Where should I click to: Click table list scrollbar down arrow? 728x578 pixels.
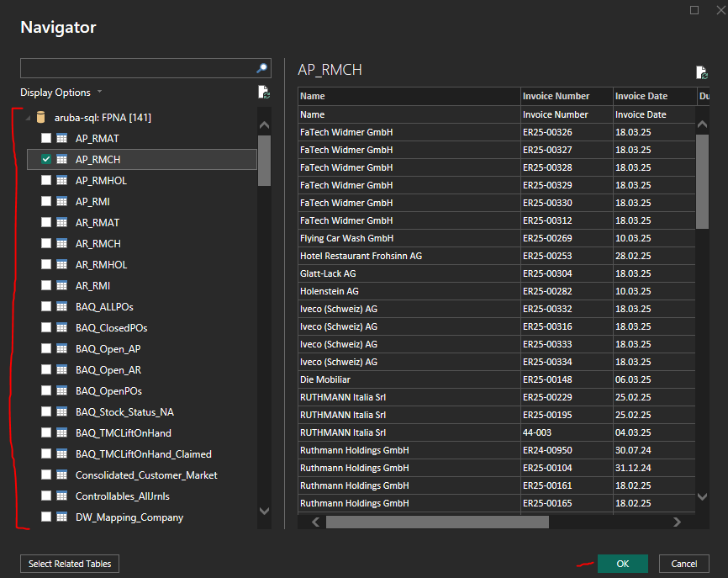(x=264, y=511)
